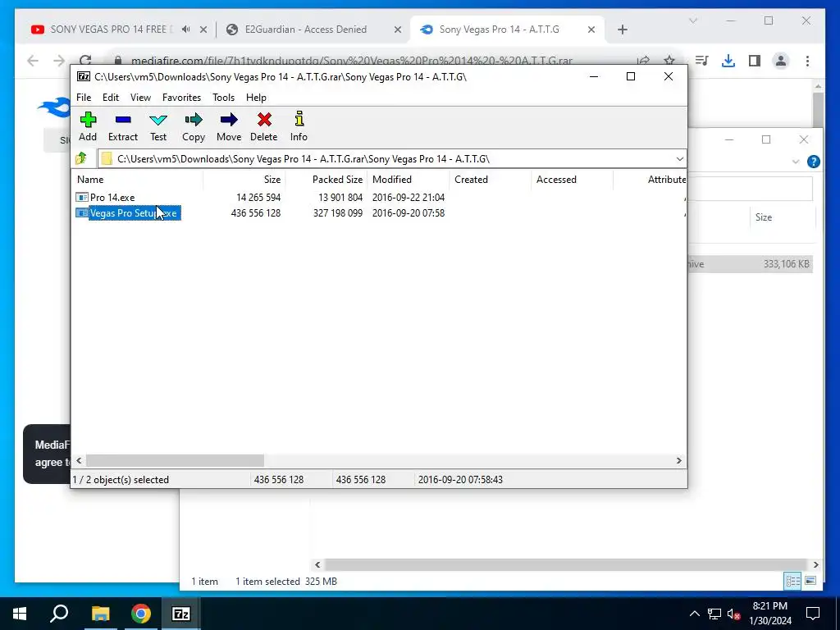The height and width of the screenshot is (630, 840).
Task: Open the taskbar clock and date
Action: click(x=769, y=614)
